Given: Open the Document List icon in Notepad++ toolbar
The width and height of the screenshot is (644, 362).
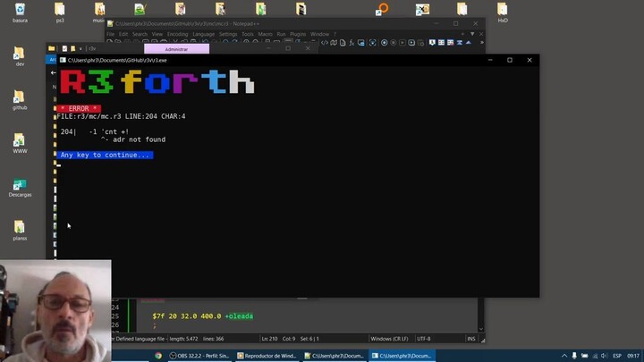Looking at the screenshot, I should (343, 43).
